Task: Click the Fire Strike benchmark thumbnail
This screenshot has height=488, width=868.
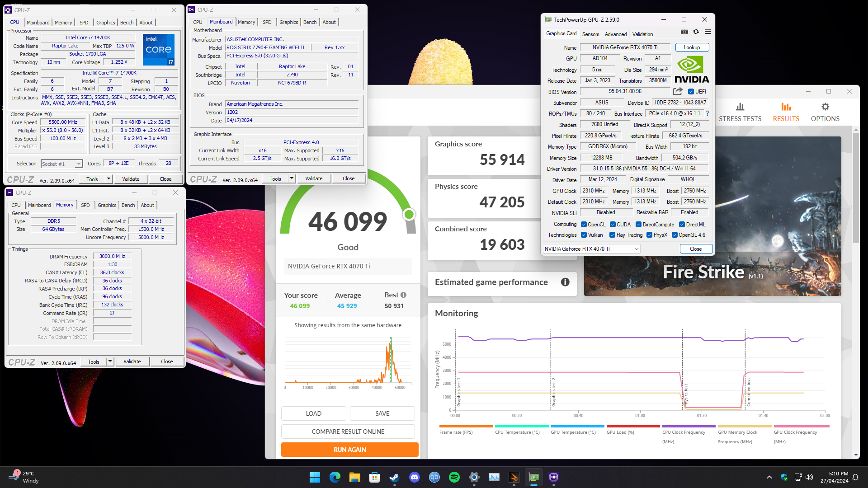Action: coord(712,216)
